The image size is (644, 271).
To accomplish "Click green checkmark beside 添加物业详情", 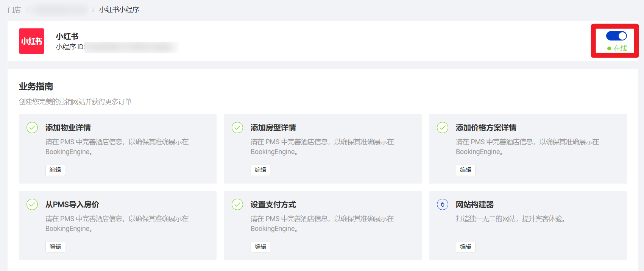I will tap(32, 128).
